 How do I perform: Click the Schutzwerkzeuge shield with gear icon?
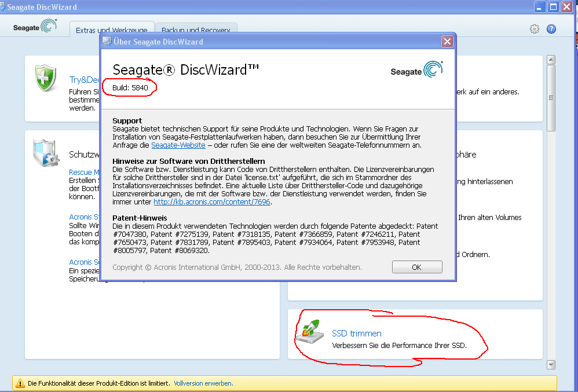click(46, 152)
